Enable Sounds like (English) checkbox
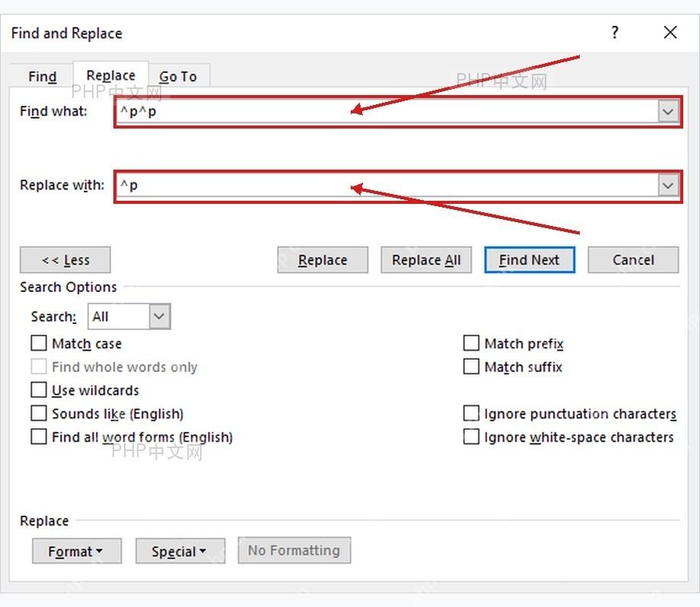Image resolution: width=700 pixels, height=607 pixels. [39, 413]
